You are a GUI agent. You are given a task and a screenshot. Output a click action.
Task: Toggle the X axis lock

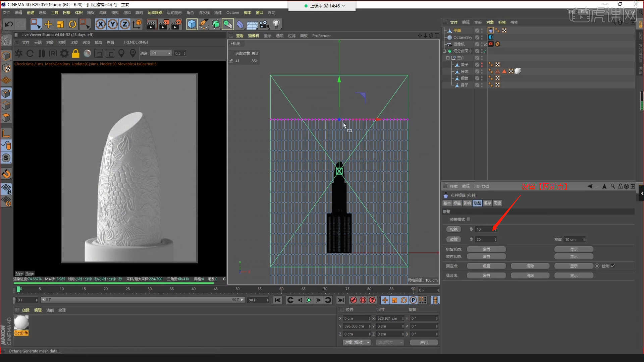pyautogui.click(x=101, y=24)
